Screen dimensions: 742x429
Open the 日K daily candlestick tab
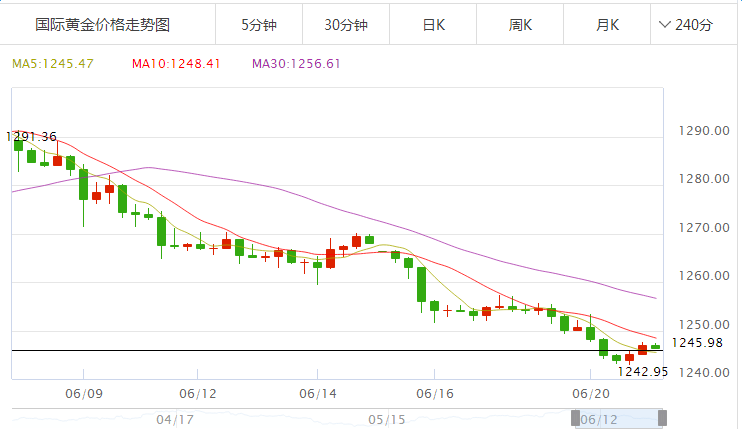434,26
